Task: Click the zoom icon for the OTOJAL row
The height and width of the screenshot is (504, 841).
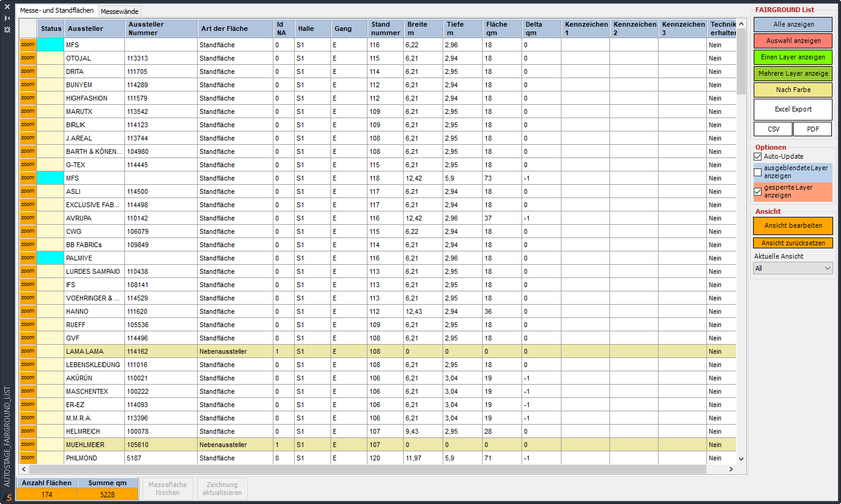Action: point(28,58)
